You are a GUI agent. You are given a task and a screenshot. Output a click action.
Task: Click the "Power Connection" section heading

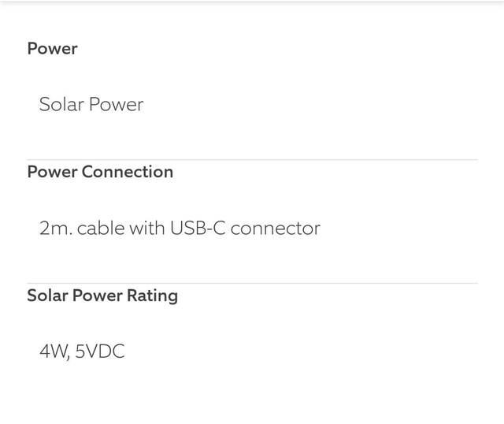pos(100,172)
